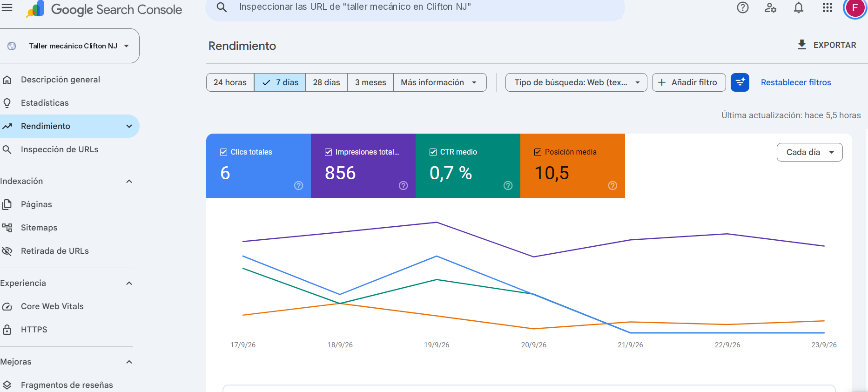Collapse the Experiencia section
868x392 pixels.
tap(129, 283)
